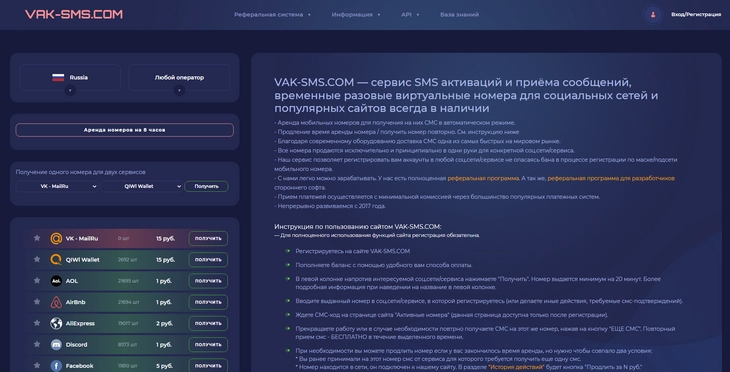
Task: Open the Информация menu
Action: pos(356,14)
